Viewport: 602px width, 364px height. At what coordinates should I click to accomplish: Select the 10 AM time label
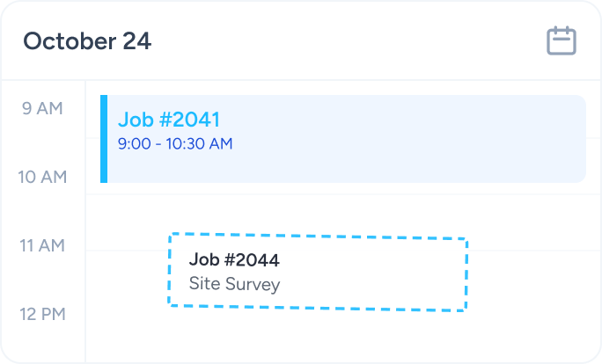pos(42,177)
